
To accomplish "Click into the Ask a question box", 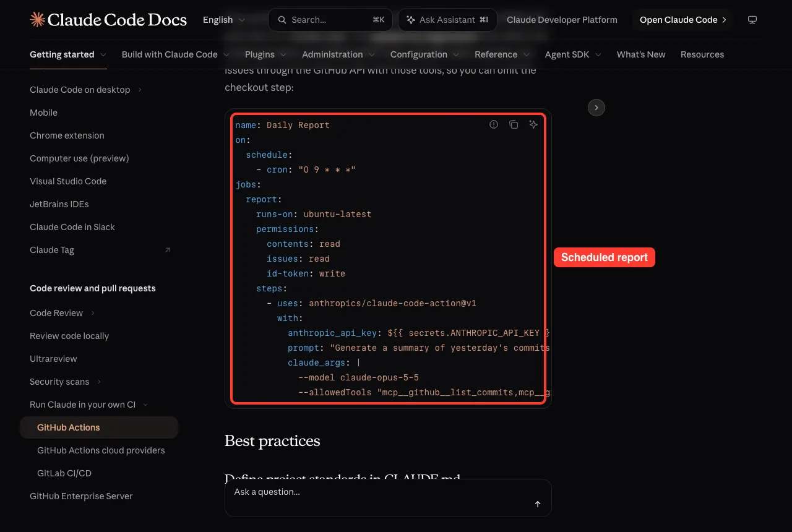I will (x=388, y=498).
